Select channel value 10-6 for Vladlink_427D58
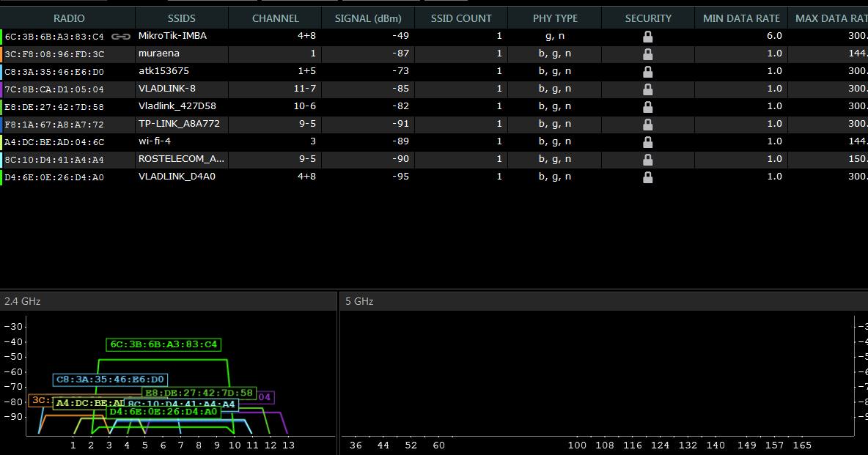 coord(304,106)
